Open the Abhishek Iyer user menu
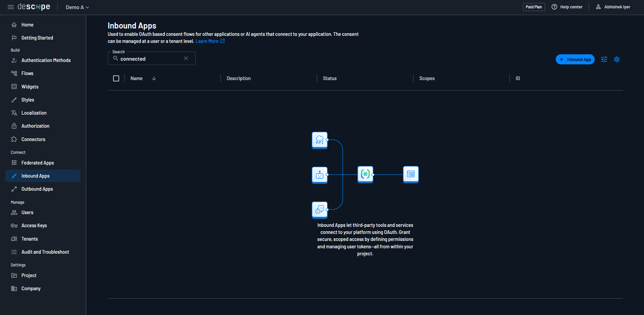Image resolution: width=644 pixels, height=315 pixels. (x=613, y=7)
